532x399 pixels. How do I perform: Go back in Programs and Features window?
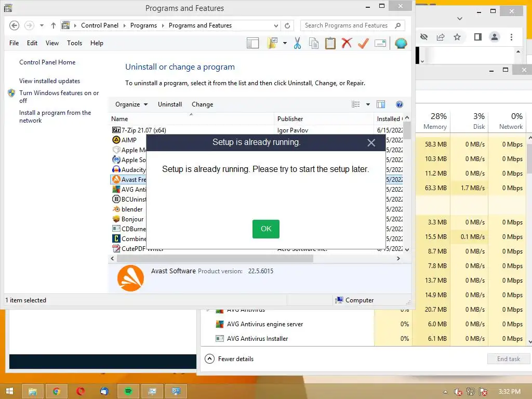[x=14, y=25]
